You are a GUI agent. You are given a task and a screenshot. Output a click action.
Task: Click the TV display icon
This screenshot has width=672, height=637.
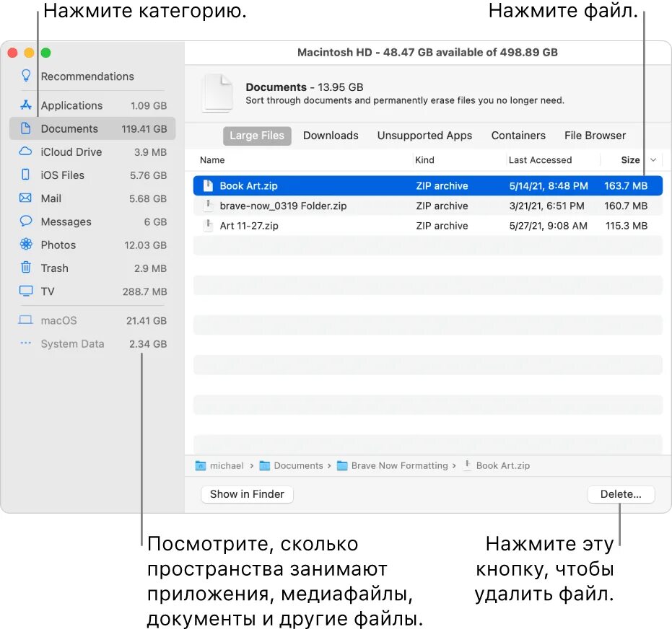click(x=26, y=291)
